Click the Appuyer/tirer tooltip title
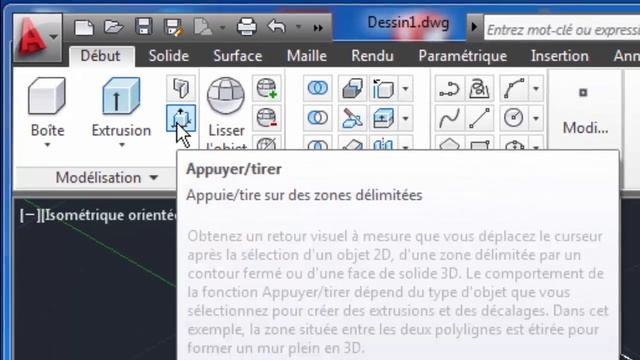 tap(234, 169)
